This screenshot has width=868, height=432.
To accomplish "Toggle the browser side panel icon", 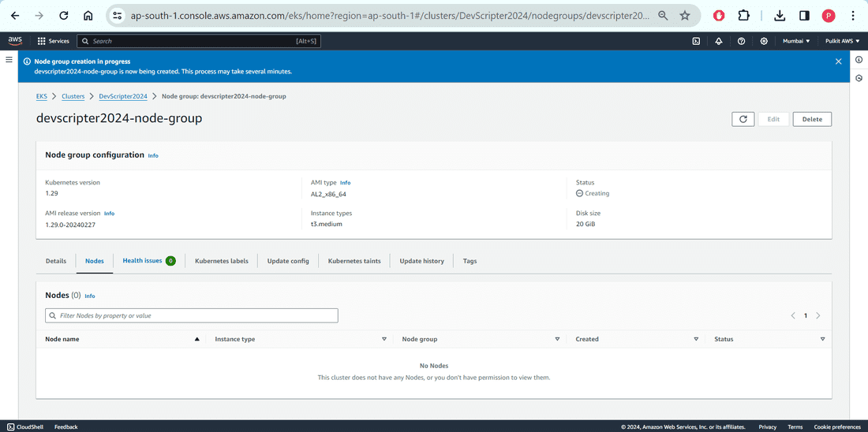I will pos(804,16).
